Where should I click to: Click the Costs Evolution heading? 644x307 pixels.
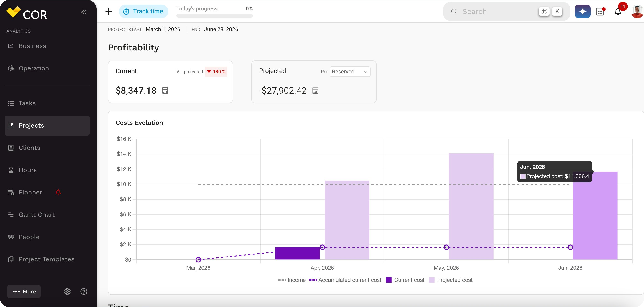(x=139, y=123)
